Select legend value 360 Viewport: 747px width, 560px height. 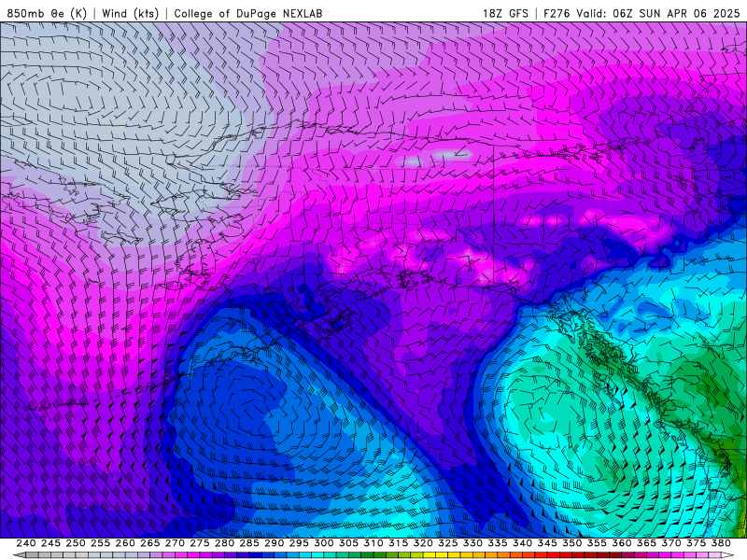coord(622,543)
